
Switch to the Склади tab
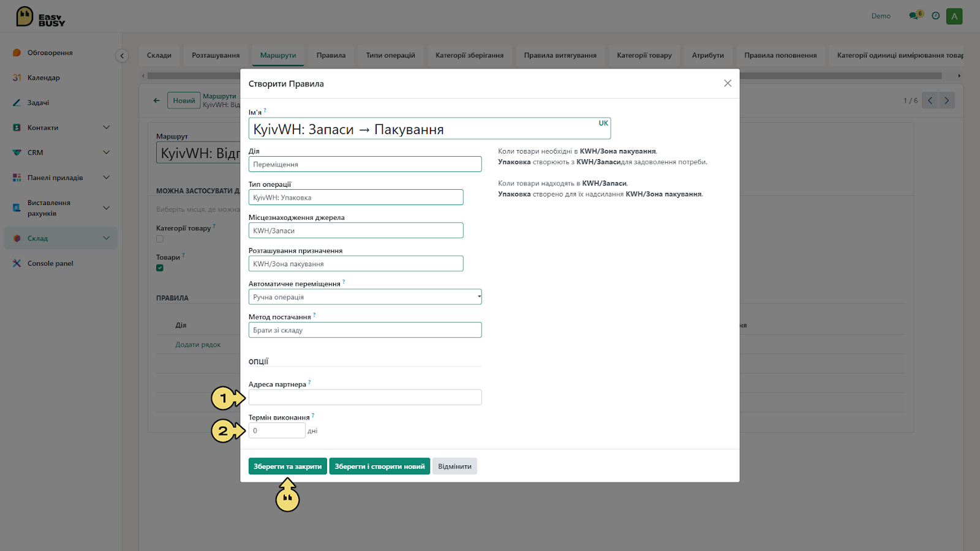point(159,55)
